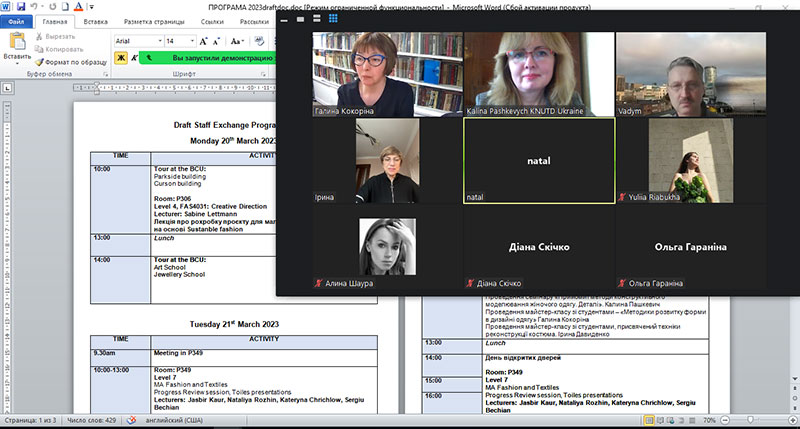Clear formatting with the eraser icon
This screenshot has width=800, height=429.
(x=259, y=41)
